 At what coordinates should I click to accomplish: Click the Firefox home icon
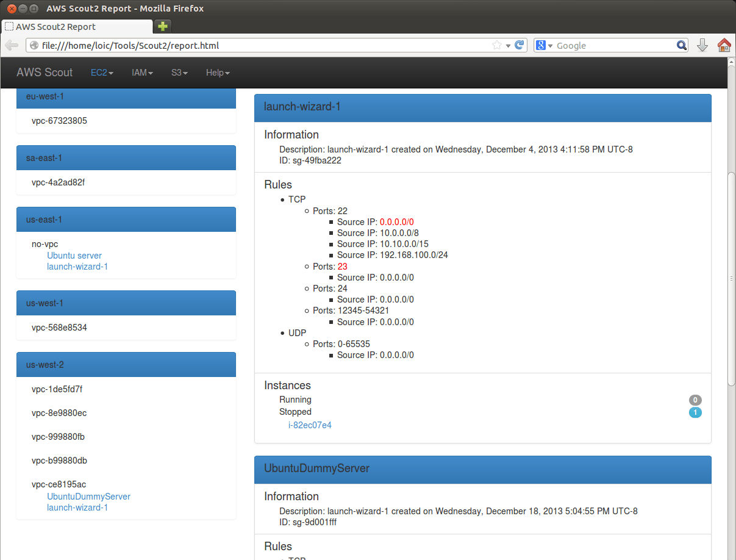pos(724,45)
